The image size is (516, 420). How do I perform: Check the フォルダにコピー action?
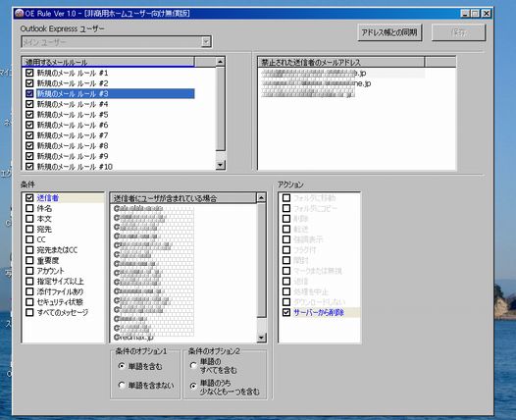click(286, 208)
